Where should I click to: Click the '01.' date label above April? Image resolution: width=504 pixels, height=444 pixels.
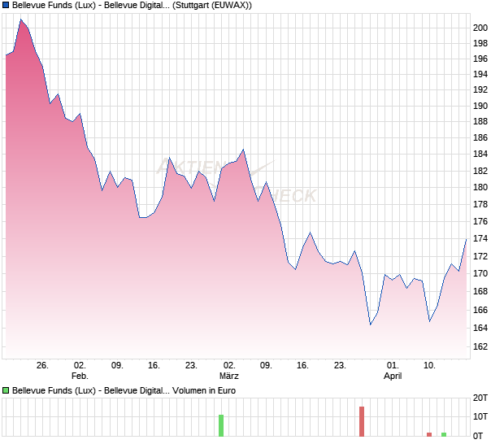pyautogui.click(x=393, y=366)
